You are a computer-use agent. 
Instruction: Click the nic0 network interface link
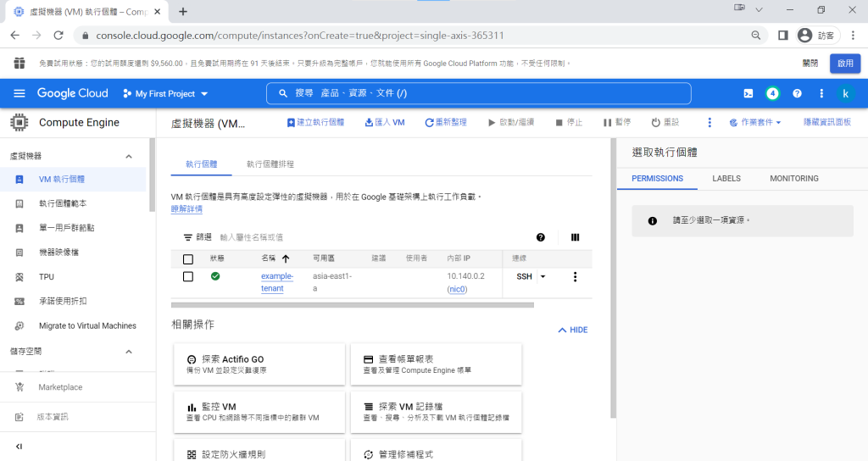pyautogui.click(x=457, y=289)
